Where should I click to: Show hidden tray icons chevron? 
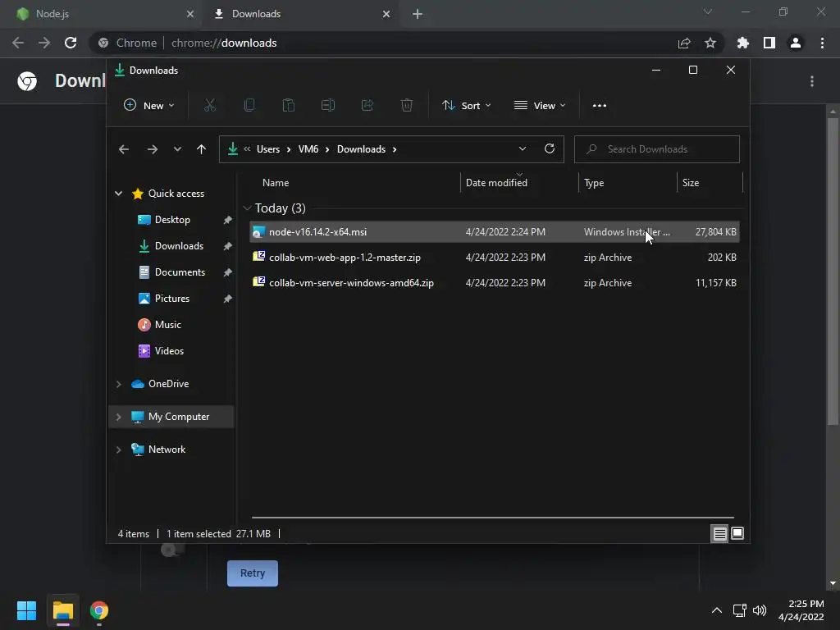click(717, 610)
